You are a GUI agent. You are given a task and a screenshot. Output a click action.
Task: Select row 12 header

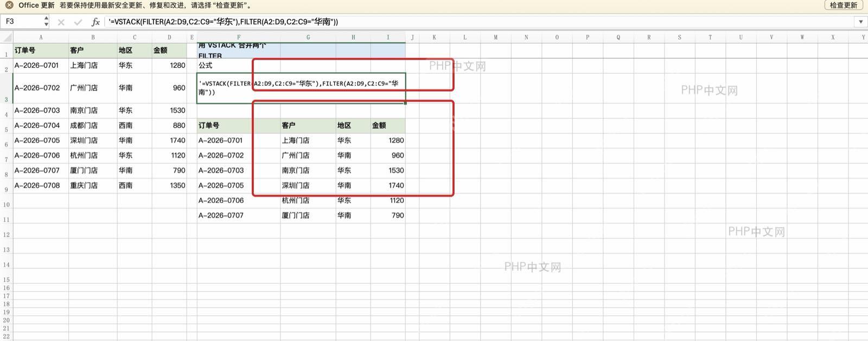pos(7,231)
